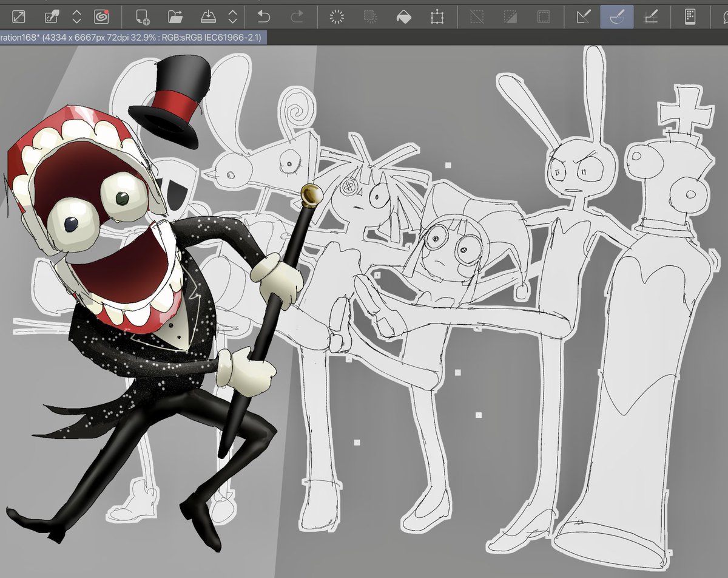Click the expand-arrows icon at toolbar start
The image size is (728, 578).
point(19,16)
